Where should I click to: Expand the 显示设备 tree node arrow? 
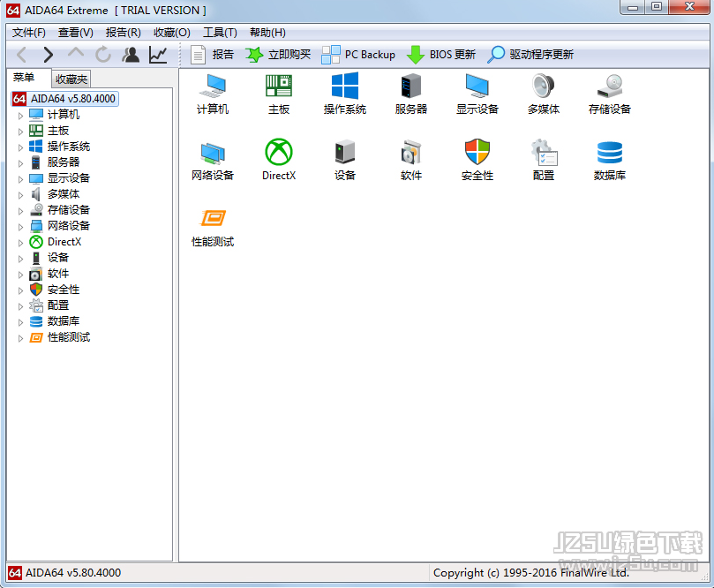(20, 179)
